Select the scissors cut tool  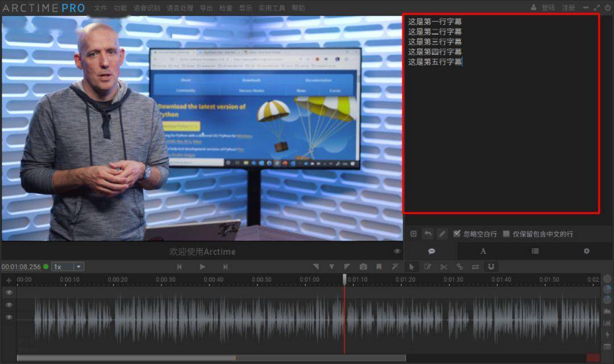pyautogui.click(x=443, y=267)
